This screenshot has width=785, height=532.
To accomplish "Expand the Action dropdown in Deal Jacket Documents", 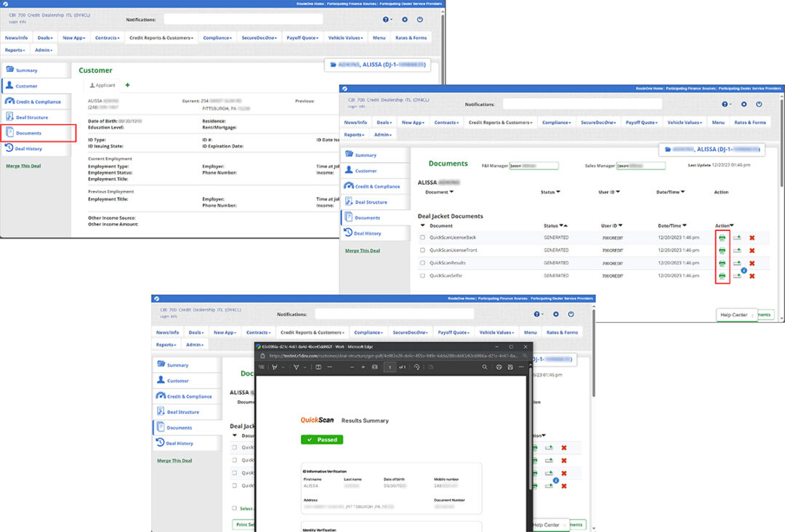I will click(731, 225).
